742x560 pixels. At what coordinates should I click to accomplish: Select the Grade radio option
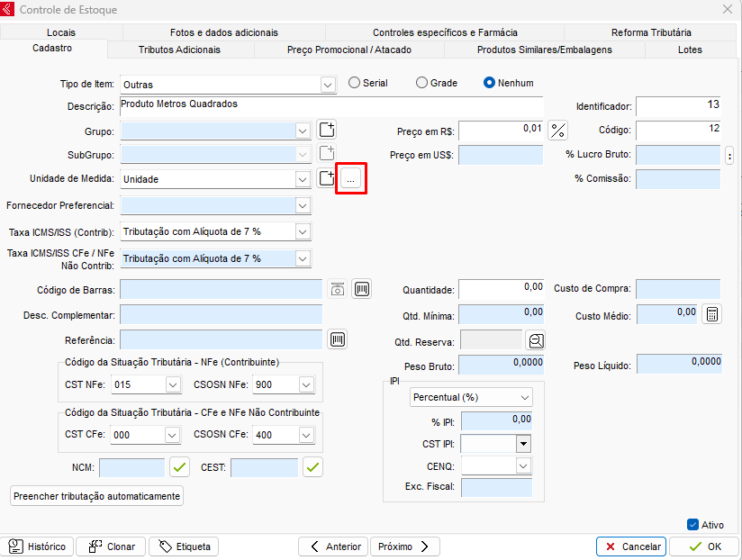437,83
